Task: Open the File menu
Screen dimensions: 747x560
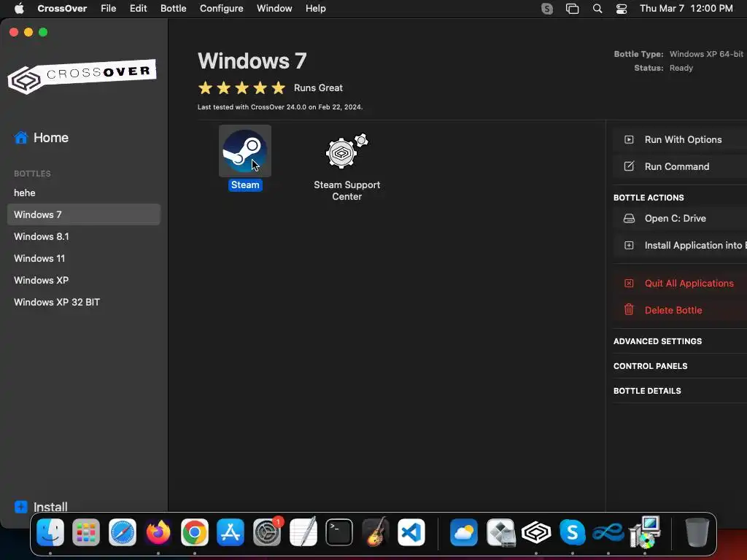Action: coord(108,9)
